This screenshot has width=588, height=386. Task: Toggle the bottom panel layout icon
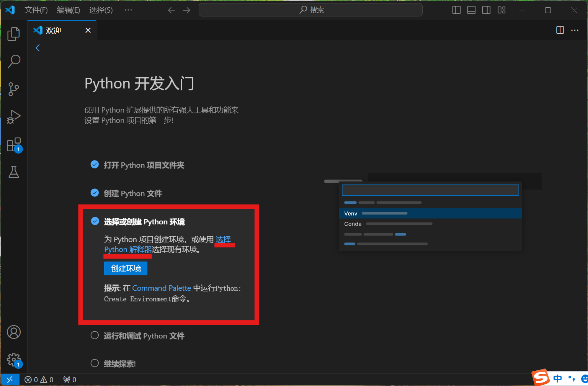471,10
